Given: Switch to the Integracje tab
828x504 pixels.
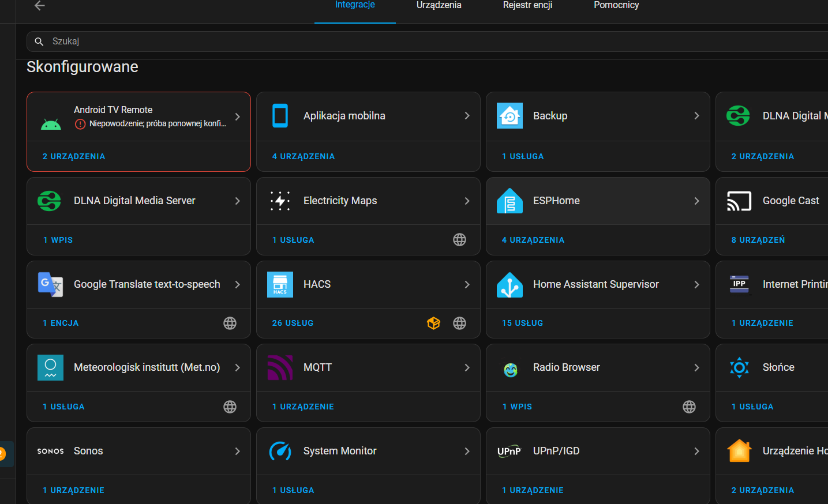Looking at the screenshot, I should 355,5.
